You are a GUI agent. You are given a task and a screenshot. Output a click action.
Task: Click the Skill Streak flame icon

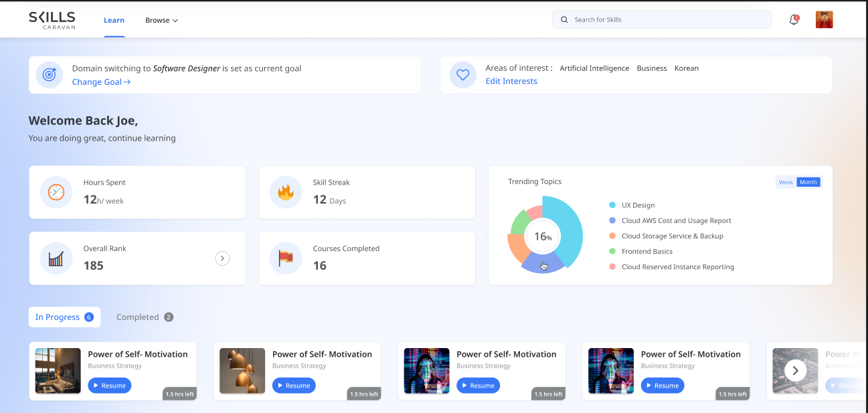click(x=286, y=192)
